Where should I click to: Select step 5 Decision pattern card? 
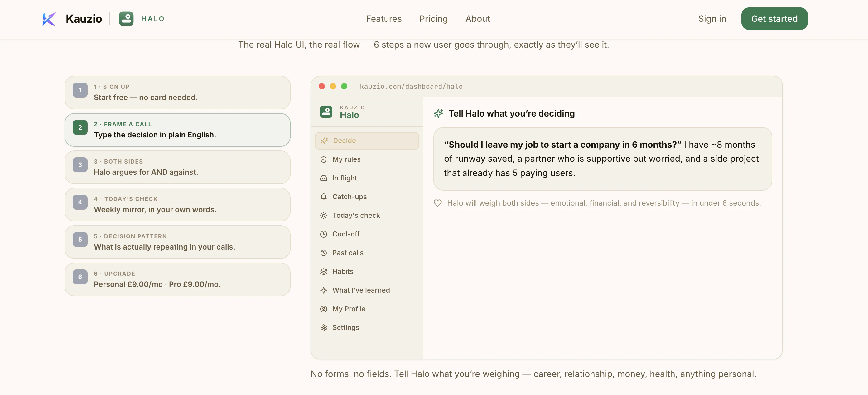coord(178,242)
